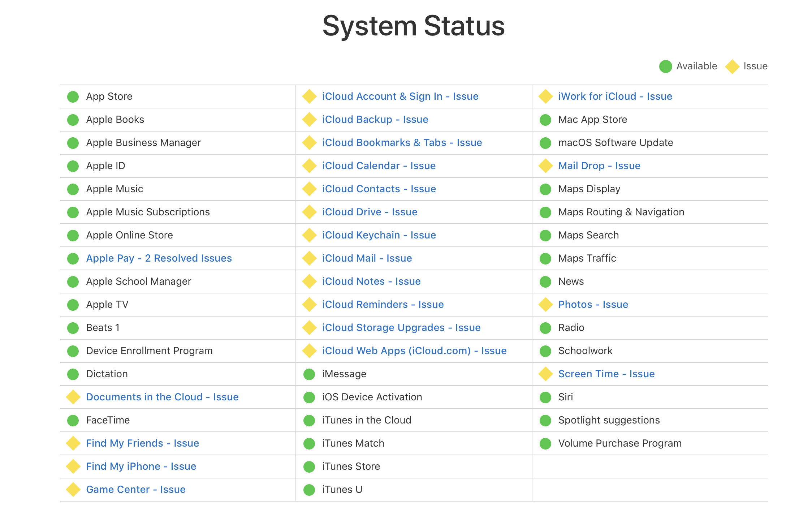Click yellow diamond beside Screen Time
This screenshot has height=516, width=812.
[545, 374]
